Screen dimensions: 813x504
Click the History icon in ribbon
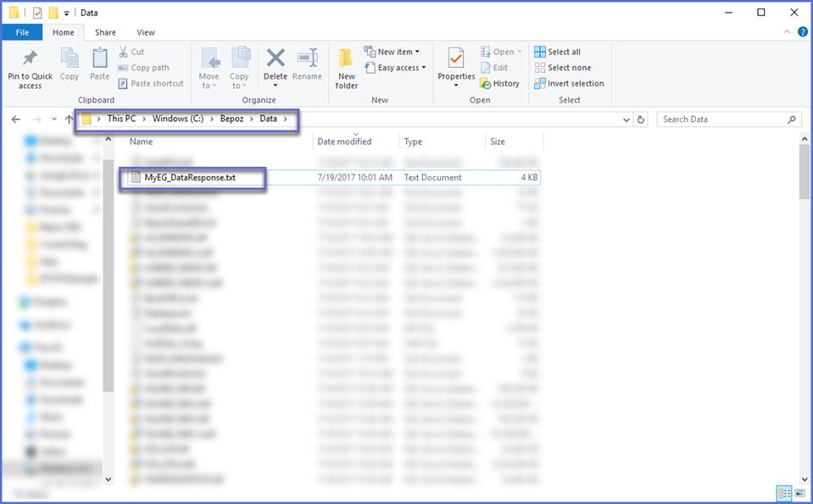[499, 84]
